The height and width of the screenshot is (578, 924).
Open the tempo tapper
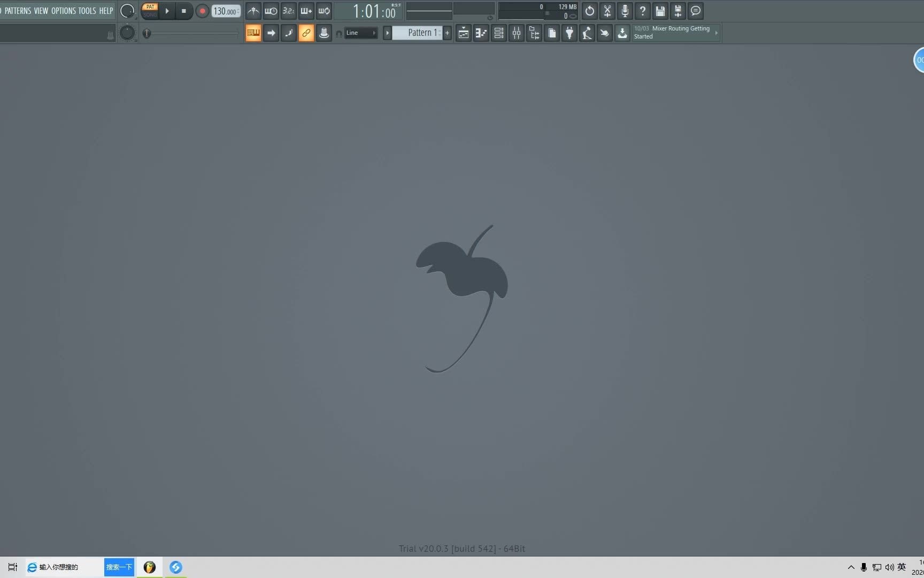587,33
